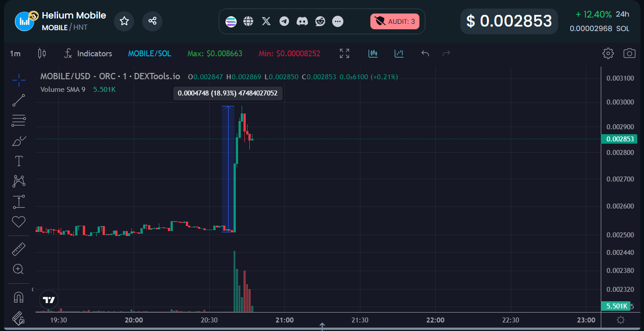The image size is (644, 331).
Task: Take a chart snapshot with camera icon
Action: coord(629,54)
